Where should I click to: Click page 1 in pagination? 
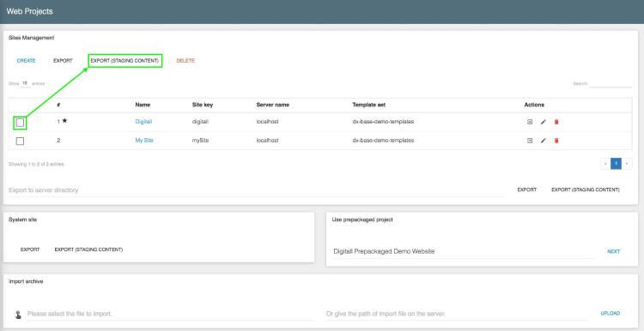point(616,164)
